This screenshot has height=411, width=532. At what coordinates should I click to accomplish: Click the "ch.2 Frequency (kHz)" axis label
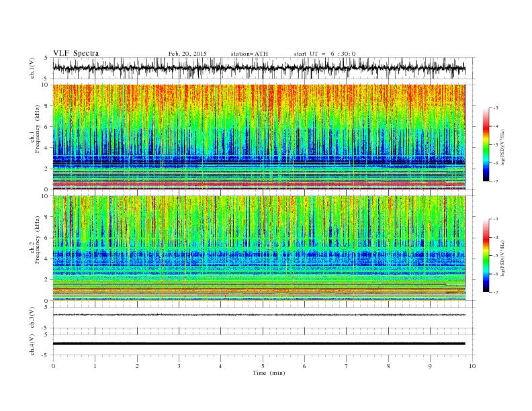pyautogui.click(x=35, y=239)
